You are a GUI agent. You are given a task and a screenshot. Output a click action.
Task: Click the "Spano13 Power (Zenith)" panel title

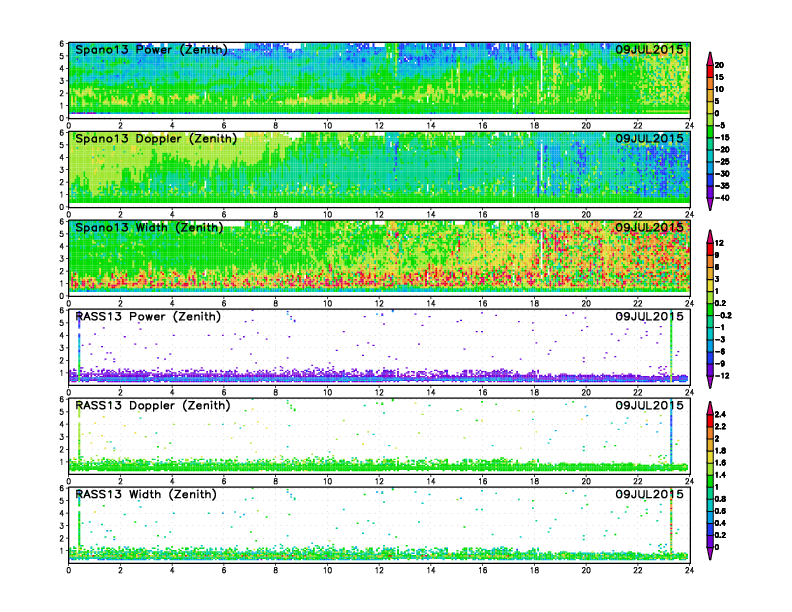(151, 50)
